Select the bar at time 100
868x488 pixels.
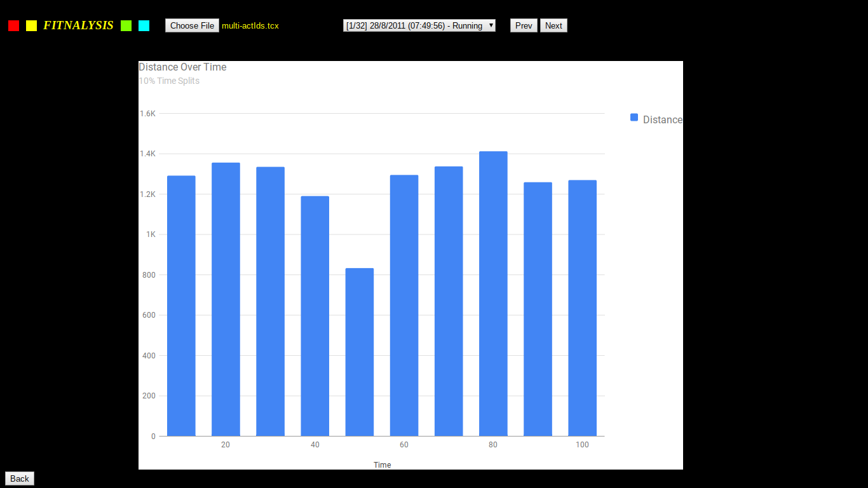click(x=583, y=308)
